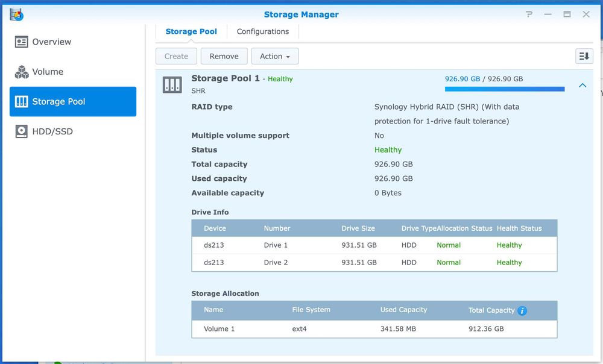
Task: Click the Used capacity label
Action: tap(219, 179)
